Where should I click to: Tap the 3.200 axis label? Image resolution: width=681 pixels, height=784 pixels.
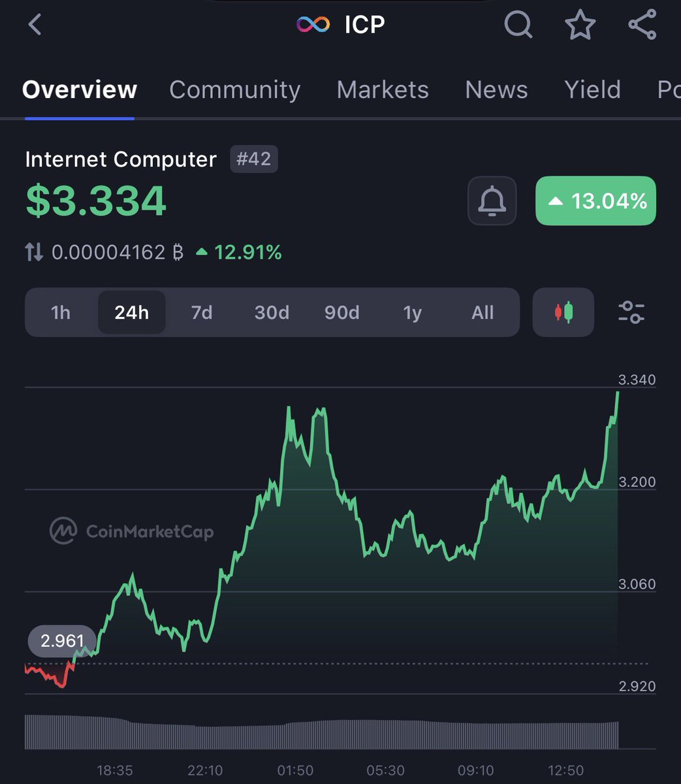pos(637,482)
